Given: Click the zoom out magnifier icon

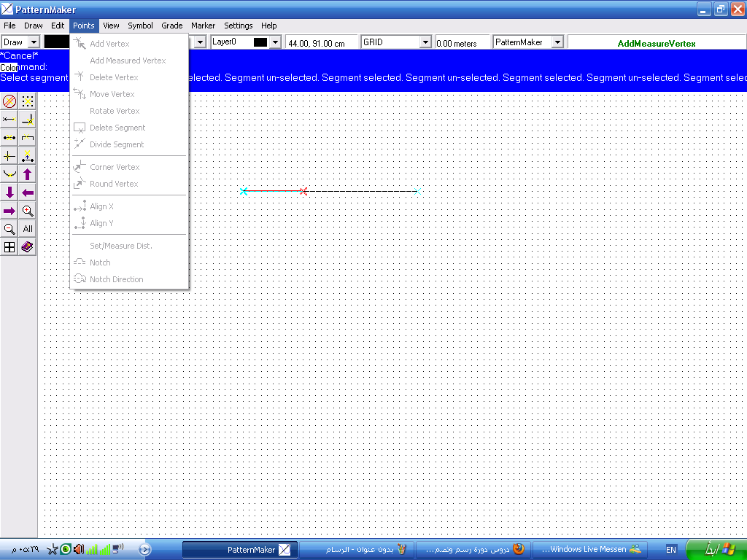Looking at the screenshot, I should coord(9,229).
